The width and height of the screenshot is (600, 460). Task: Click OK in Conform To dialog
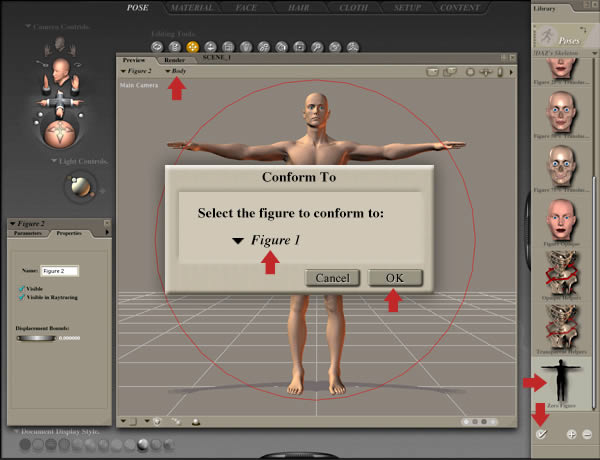pyautogui.click(x=395, y=278)
